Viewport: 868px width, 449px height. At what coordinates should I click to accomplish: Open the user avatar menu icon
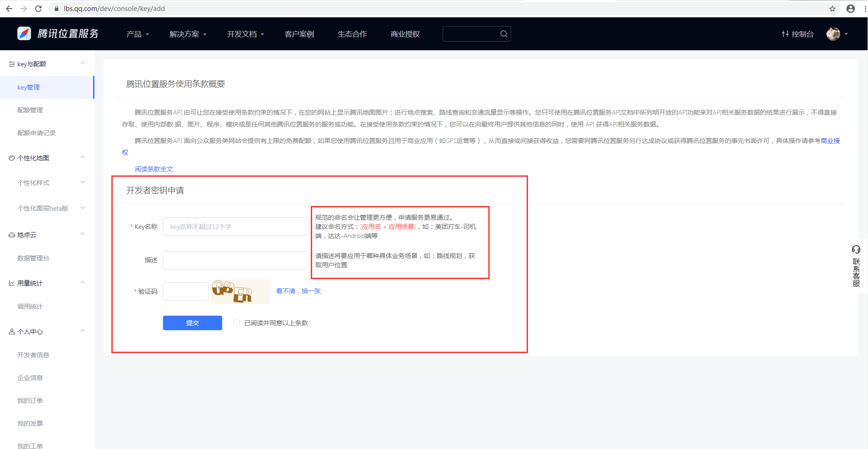point(833,33)
